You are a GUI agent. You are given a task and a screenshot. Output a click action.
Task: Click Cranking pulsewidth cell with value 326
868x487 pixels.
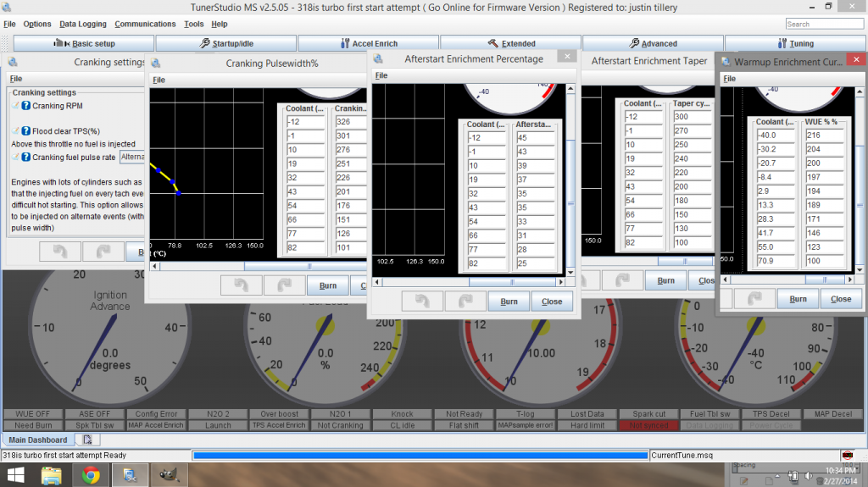tap(351, 122)
